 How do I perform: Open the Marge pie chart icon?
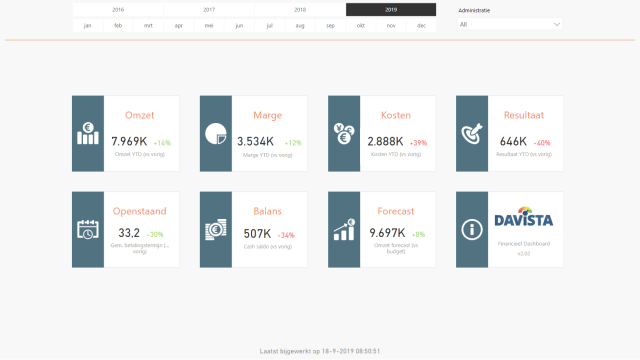tap(216, 133)
